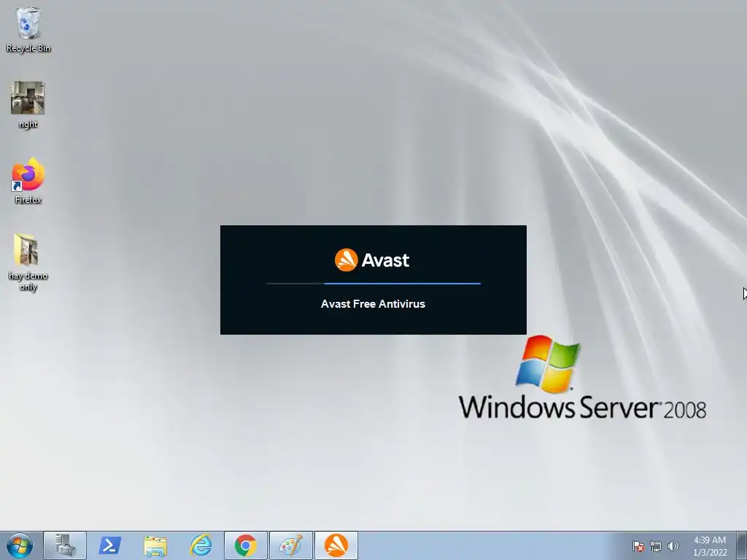The image size is (747, 560).
Task: Switch to Paint in the taskbar
Action: (291, 545)
